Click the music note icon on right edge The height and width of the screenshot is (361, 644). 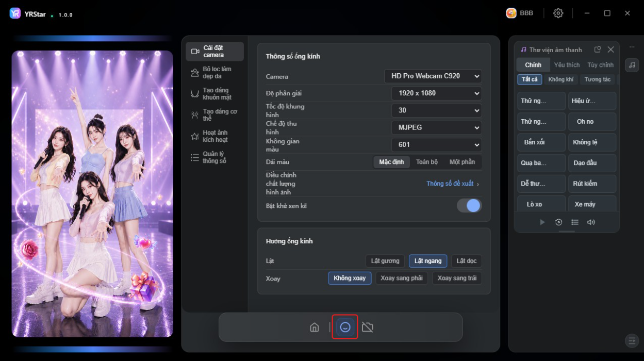(632, 64)
